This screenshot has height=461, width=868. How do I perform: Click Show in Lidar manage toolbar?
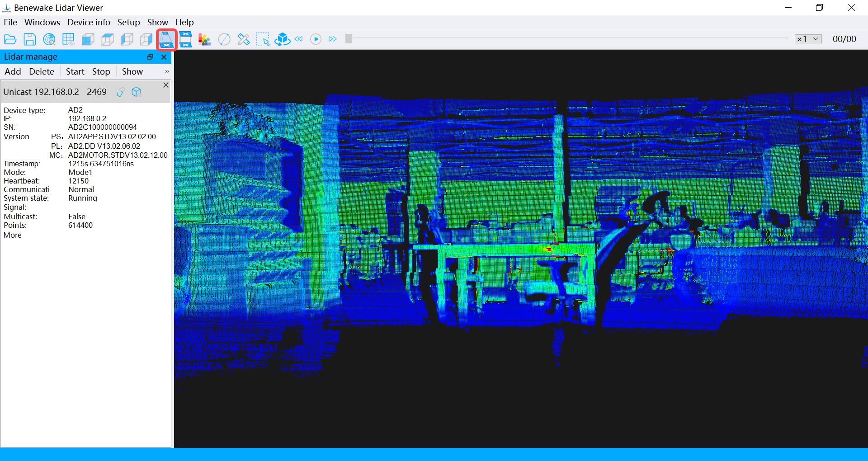tap(132, 71)
